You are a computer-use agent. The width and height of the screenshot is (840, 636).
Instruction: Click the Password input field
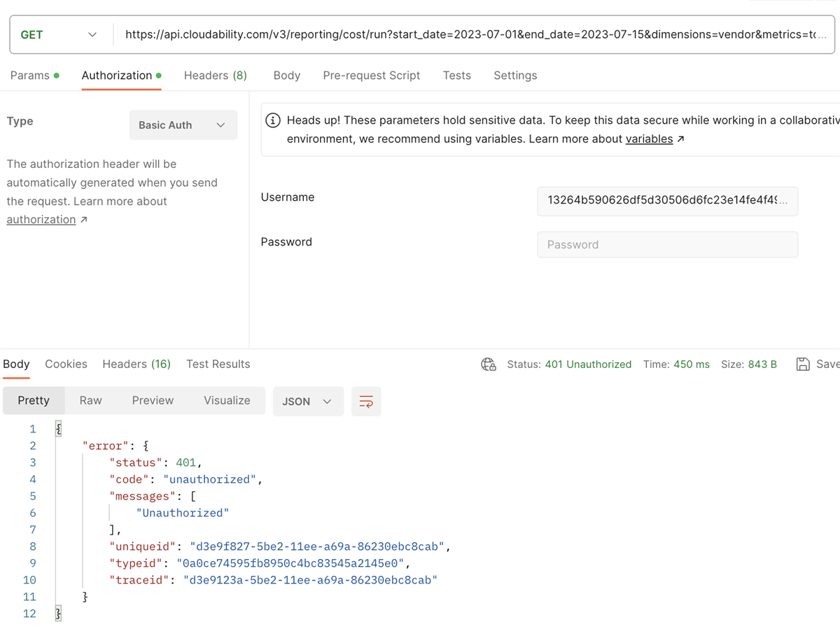(667, 245)
